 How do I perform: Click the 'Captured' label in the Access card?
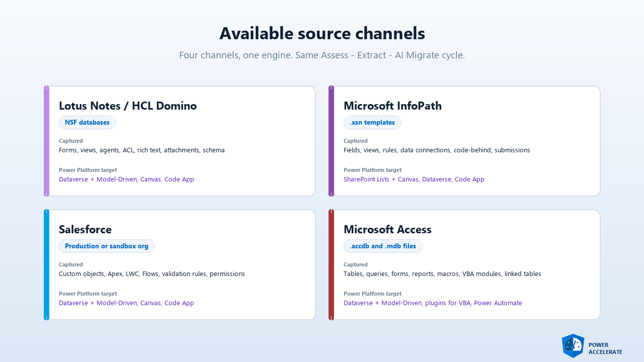(x=356, y=264)
